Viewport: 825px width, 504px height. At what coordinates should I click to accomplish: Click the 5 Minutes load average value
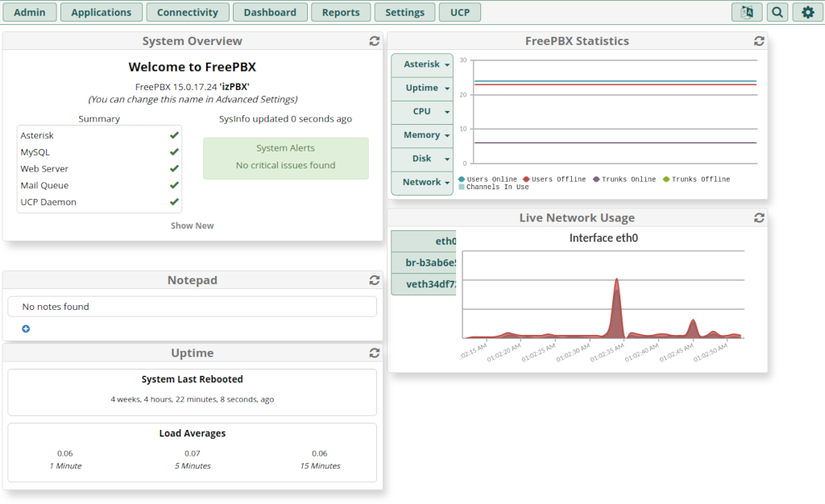(x=193, y=453)
